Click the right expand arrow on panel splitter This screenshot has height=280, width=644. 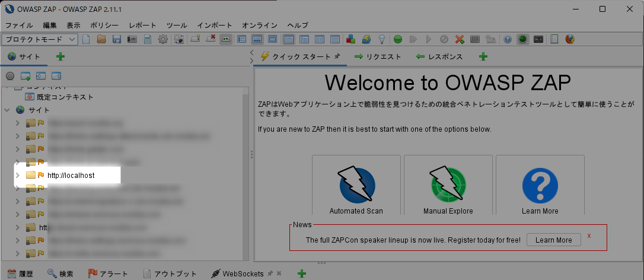(251, 61)
